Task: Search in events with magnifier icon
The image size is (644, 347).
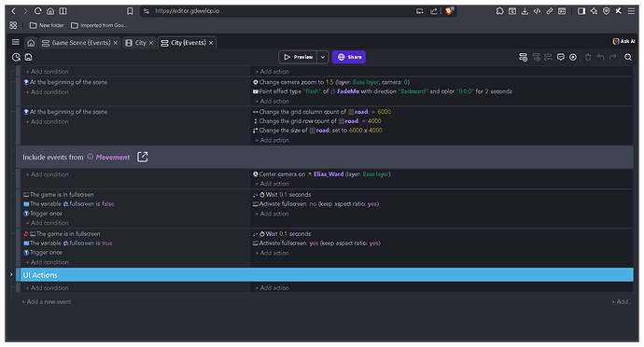Action: [x=628, y=57]
